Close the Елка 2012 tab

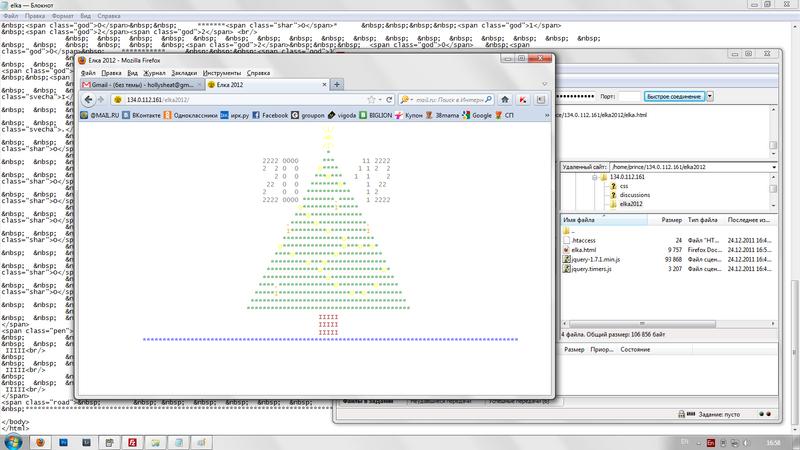point(324,85)
